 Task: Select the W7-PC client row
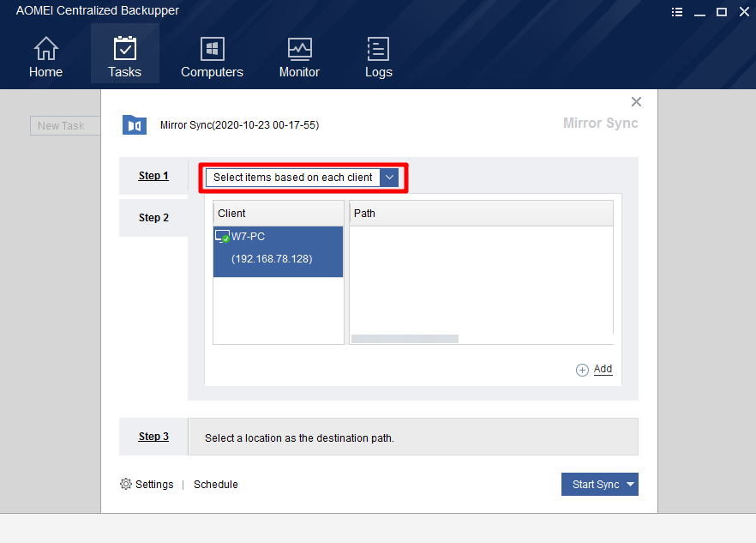pos(279,251)
